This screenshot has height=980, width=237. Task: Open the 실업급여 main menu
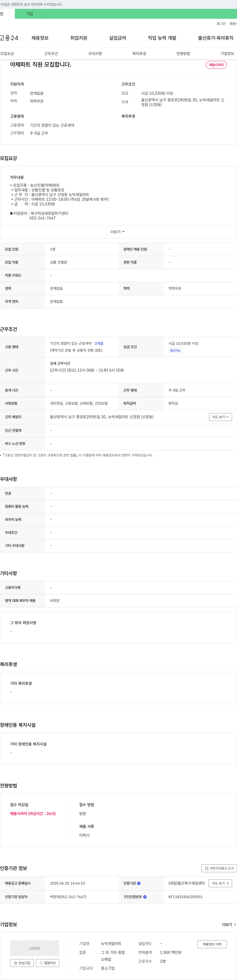tap(117, 38)
